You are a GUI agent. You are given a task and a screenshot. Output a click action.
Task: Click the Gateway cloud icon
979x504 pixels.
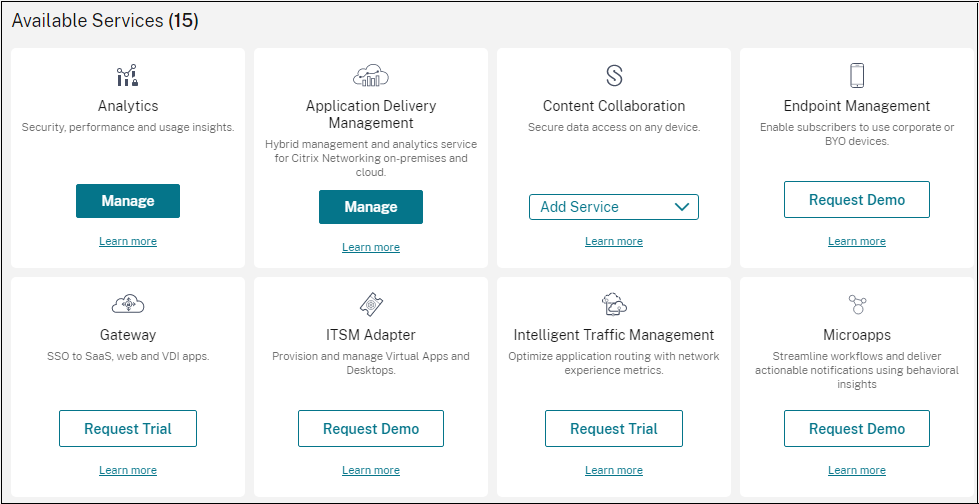128,305
